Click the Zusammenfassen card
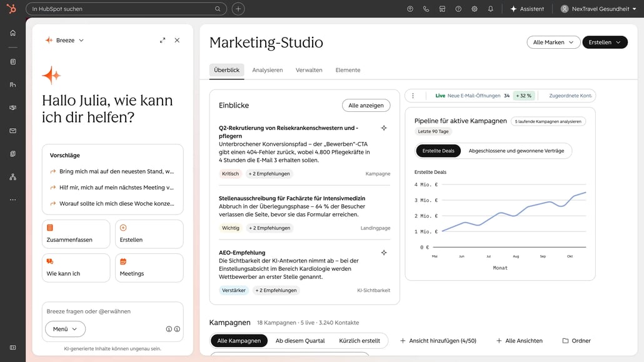 (x=76, y=234)
